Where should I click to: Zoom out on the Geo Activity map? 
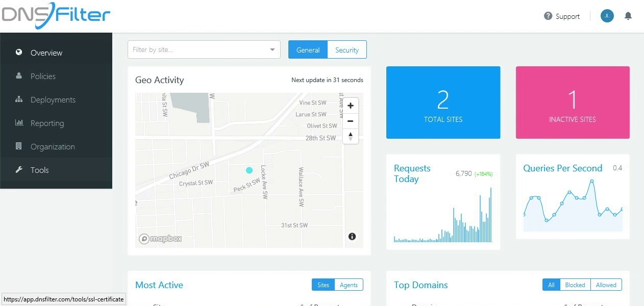pos(351,121)
